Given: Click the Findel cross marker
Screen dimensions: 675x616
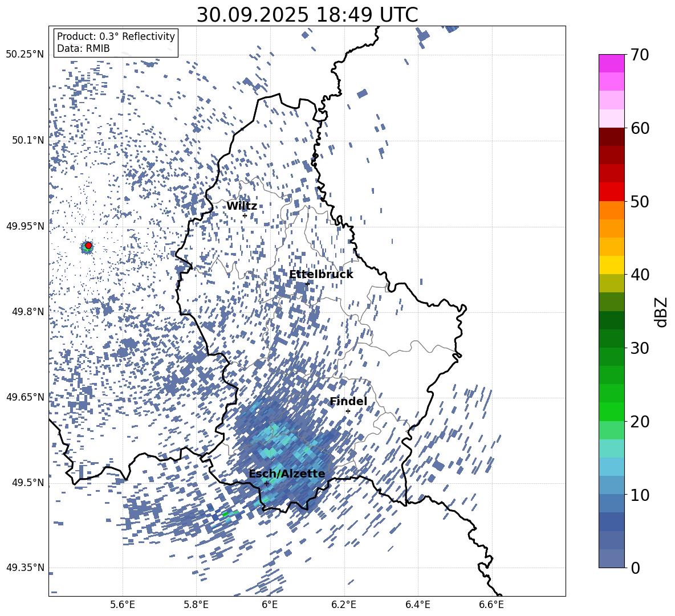Looking at the screenshot, I should click(348, 411).
